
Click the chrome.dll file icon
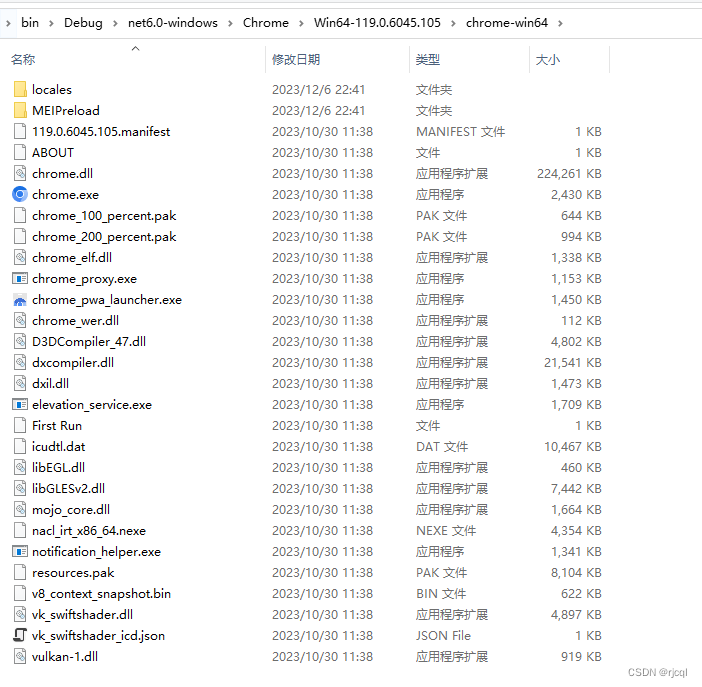(20, 173)
